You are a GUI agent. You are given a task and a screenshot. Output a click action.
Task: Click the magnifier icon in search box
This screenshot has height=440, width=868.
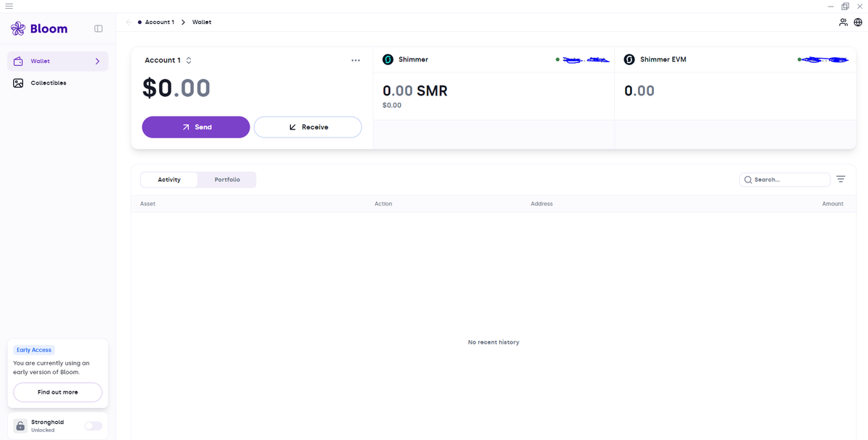748,179
